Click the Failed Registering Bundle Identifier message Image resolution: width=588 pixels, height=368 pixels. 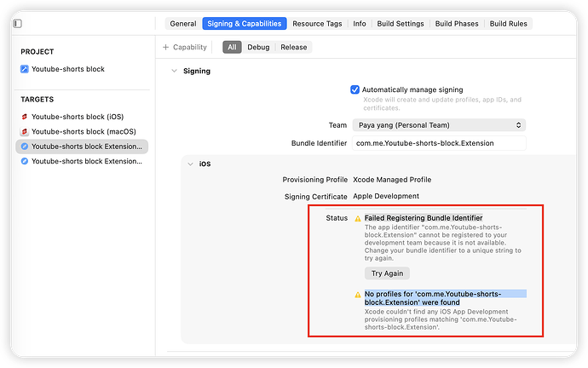(x=424, y=218)
